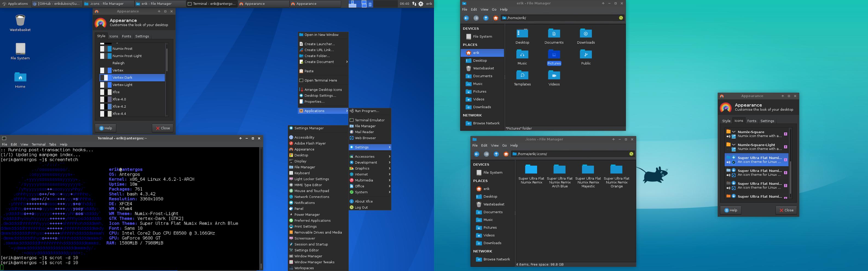Switch to Terminal window via taskbar button
868x271 pixels.
[x=212, y=4]
